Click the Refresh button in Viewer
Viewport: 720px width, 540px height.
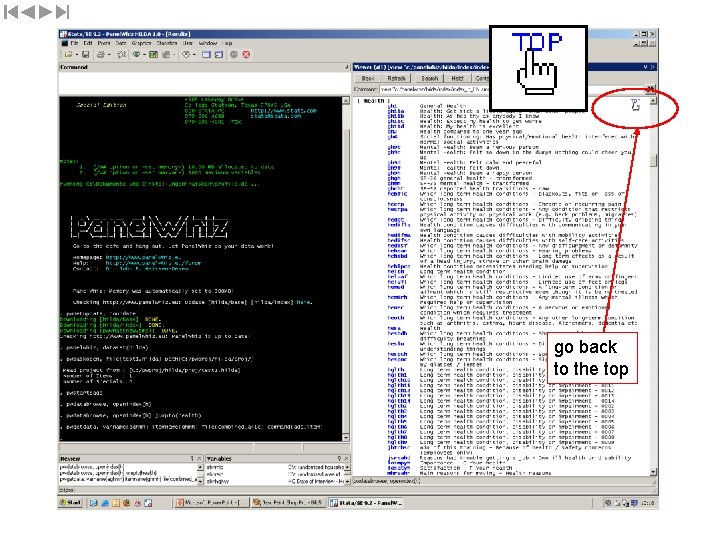tap(396, 79)
